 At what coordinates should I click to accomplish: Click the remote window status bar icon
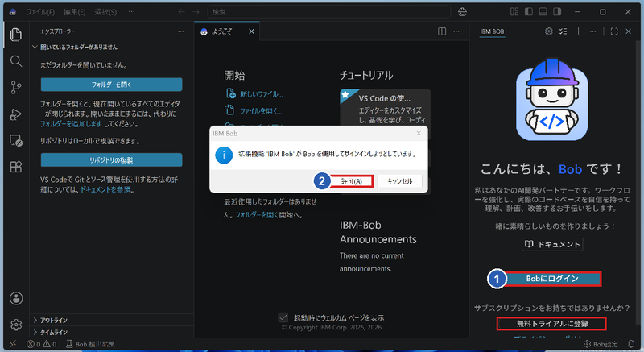coord(13,344)
